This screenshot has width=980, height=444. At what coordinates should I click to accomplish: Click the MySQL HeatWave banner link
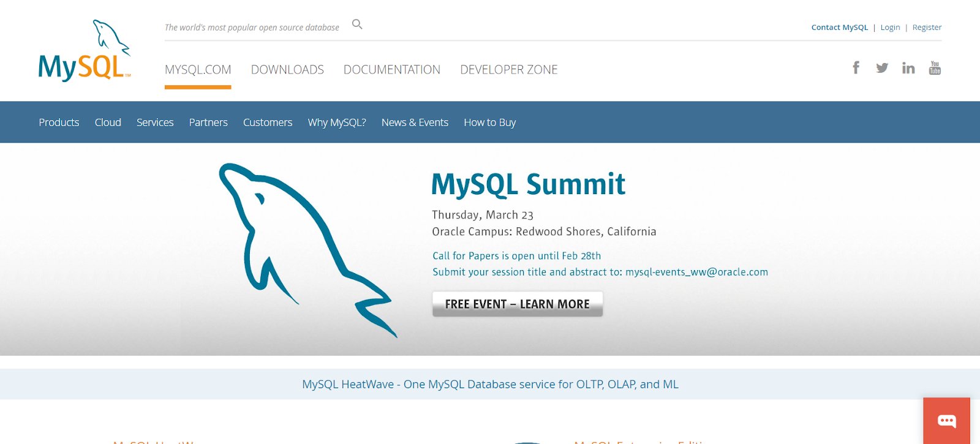490,385
